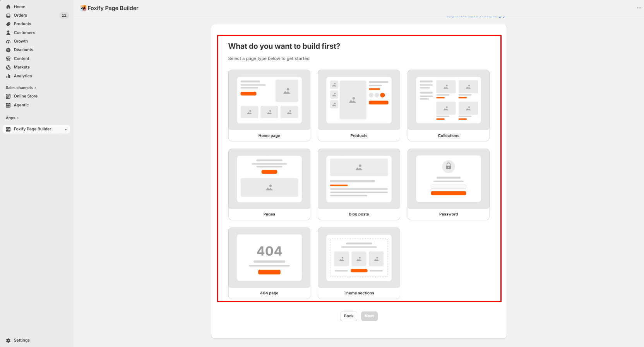Click the Orders count badge 12
The width and height of the screenshot is (644, 347).
tap(64, 15)
